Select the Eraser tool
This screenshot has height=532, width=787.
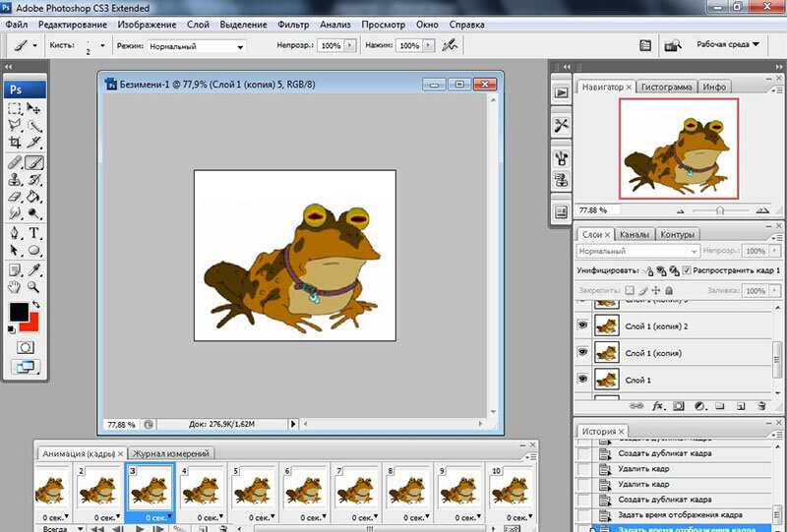(x=15, y=197)
